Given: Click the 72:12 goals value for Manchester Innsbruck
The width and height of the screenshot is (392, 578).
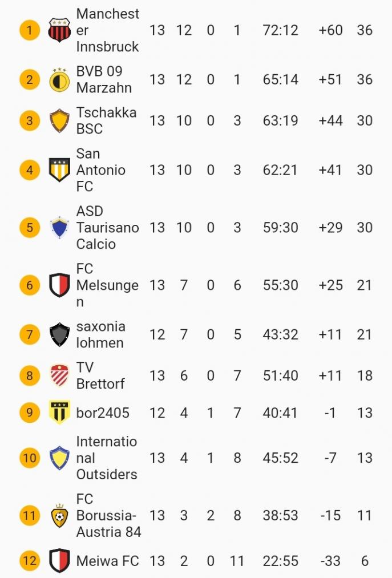Looking at the screenshot, I should [x=280, y=30].
